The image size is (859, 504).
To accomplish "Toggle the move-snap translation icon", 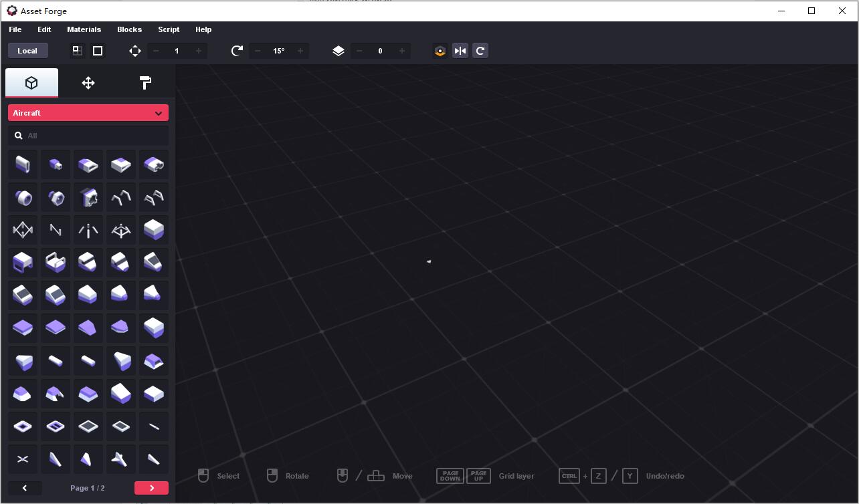I will tap(134, 50).
